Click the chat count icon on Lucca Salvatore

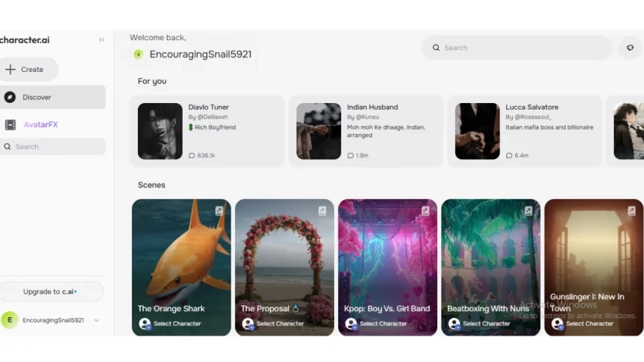(x=509, y=155)
